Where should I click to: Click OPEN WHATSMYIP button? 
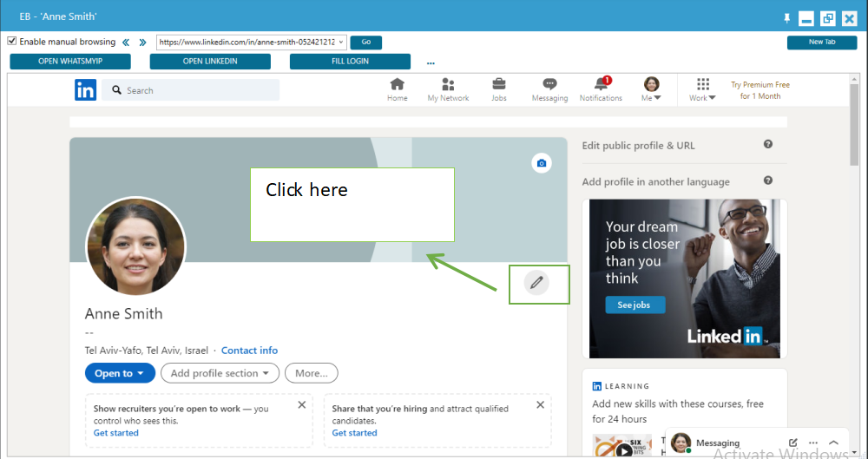(x=70, y=62)
